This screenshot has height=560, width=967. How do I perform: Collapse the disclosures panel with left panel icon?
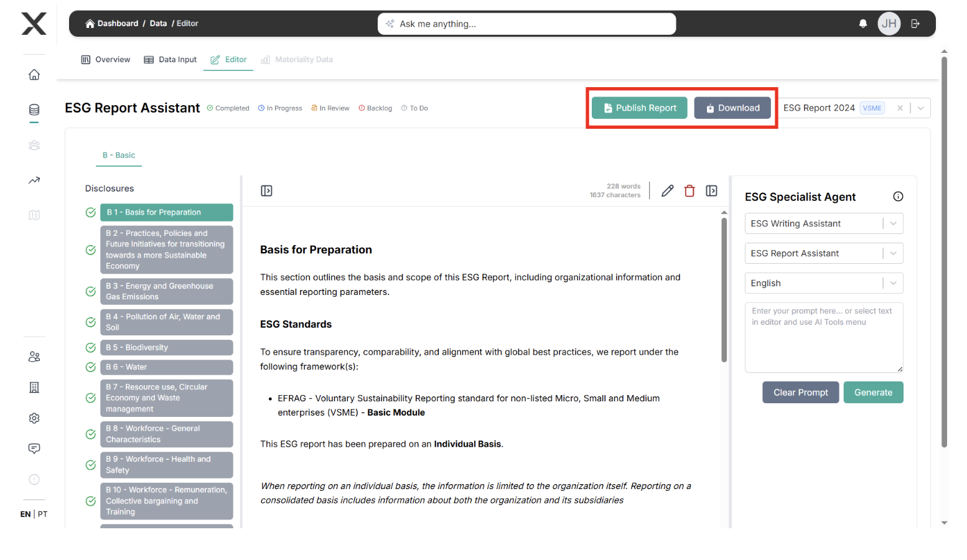(x=266, y=191)
